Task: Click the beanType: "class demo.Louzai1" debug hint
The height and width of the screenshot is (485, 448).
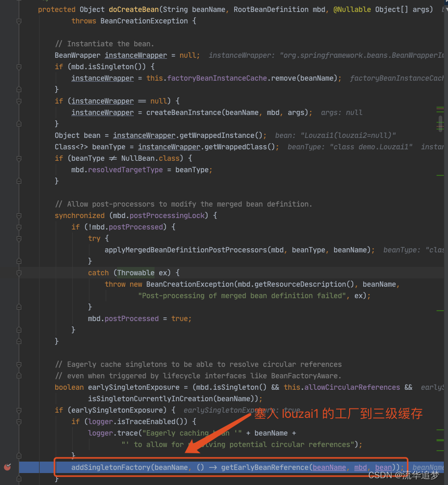Action: pos(350,147)
